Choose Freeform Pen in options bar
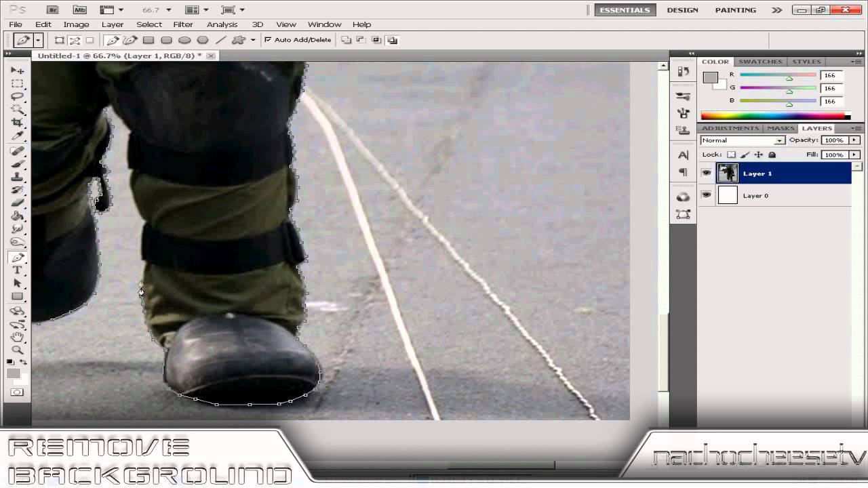 130,40
